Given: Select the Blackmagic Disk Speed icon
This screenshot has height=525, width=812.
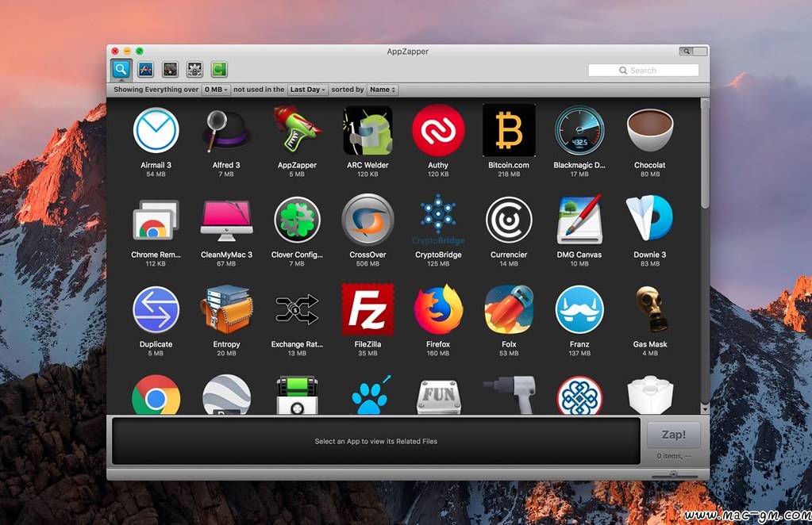Looking at the screenshot, I should [x=579, y=130].
